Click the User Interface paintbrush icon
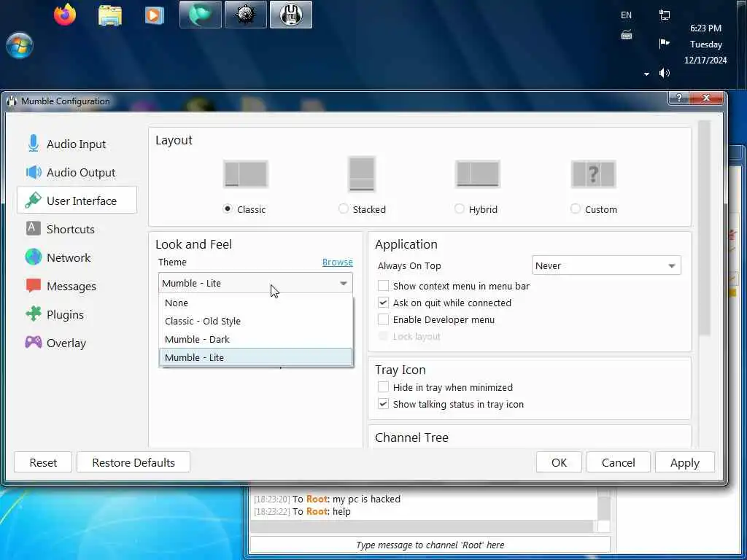 point(33,201)
